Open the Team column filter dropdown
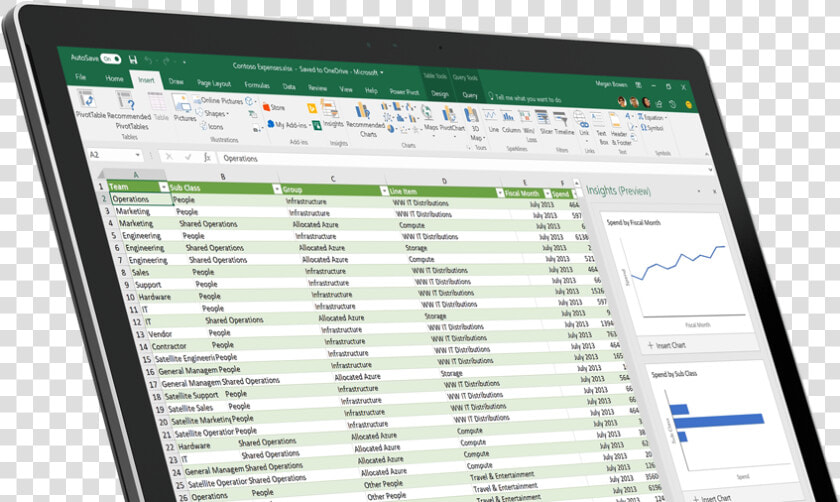The image size is (840, 502). coord(163,187)
